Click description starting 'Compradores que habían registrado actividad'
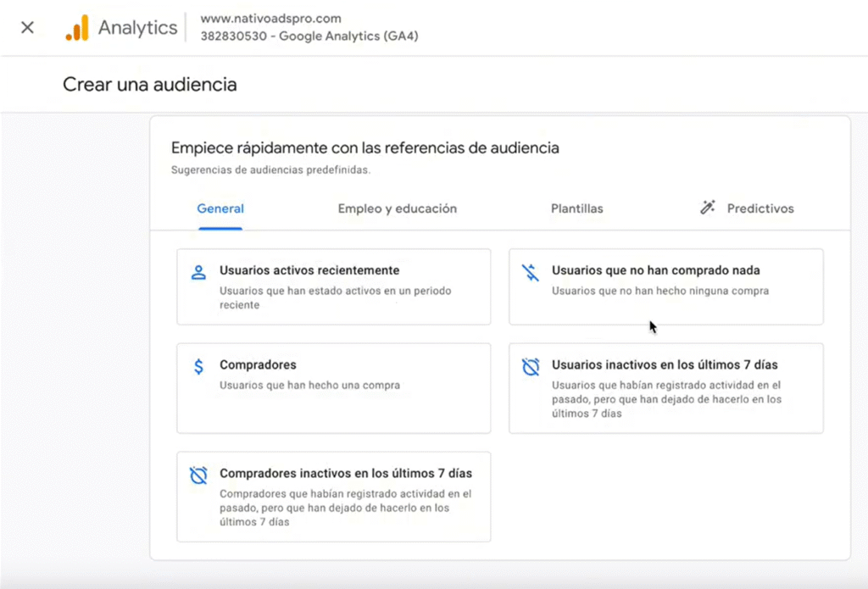 coord(346,508)
